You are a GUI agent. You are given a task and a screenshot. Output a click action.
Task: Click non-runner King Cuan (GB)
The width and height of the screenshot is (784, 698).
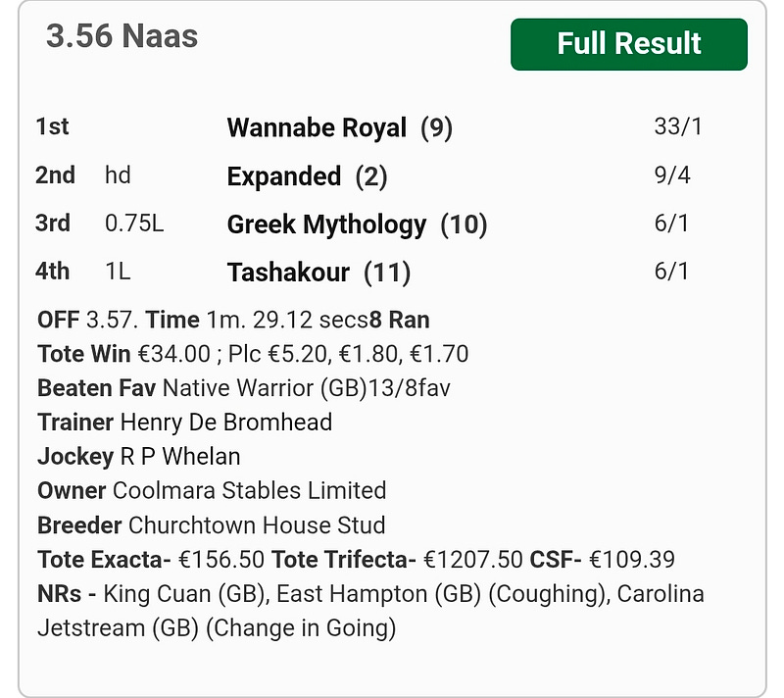point(183,594)
